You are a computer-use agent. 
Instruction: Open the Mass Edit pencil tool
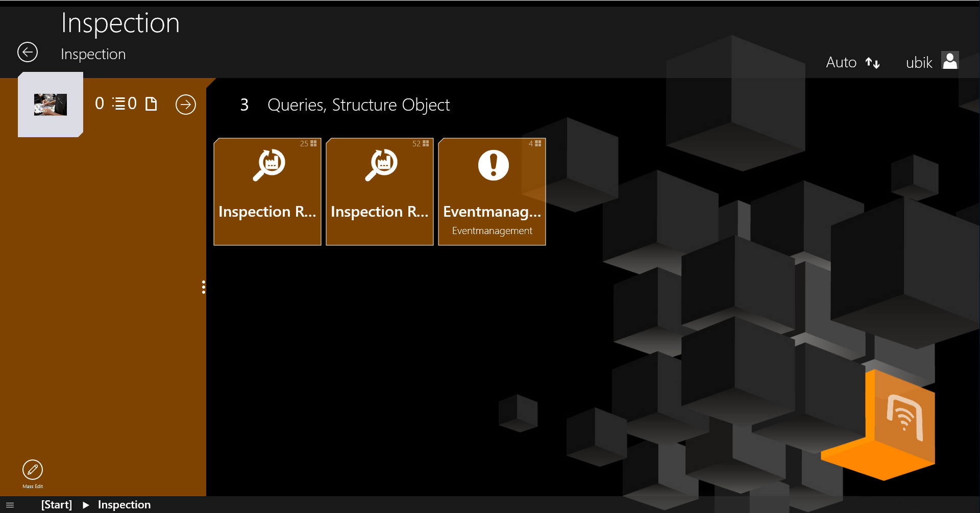33,470
